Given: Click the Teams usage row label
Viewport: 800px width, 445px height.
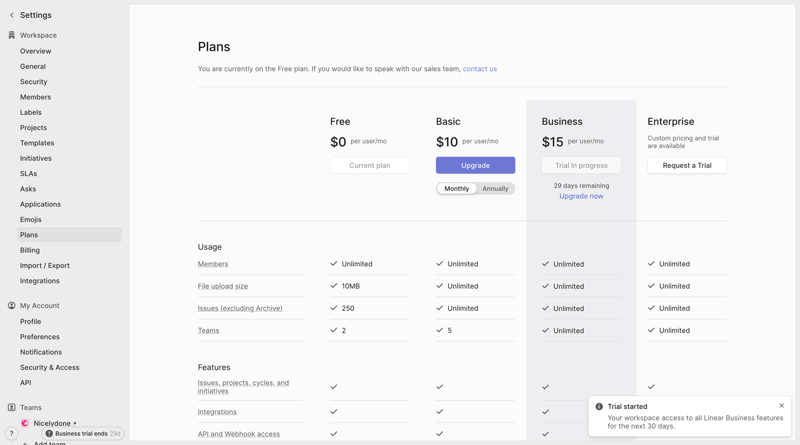Looking at the screenshot, I should 208,331.
